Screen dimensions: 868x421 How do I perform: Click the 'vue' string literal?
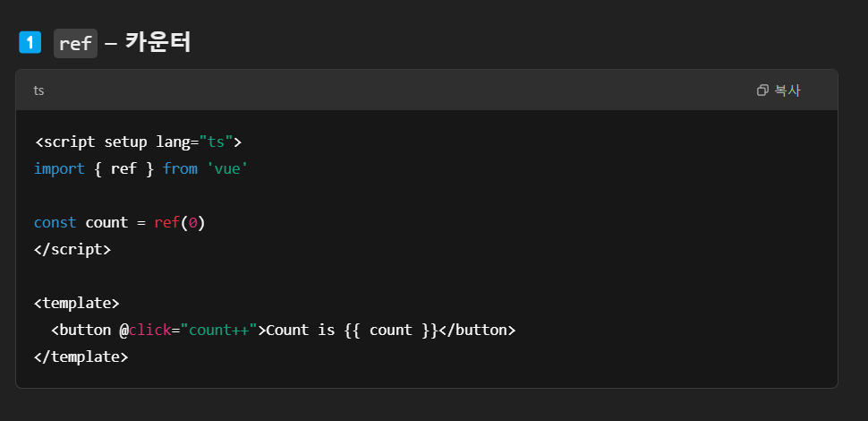(227, 168)
